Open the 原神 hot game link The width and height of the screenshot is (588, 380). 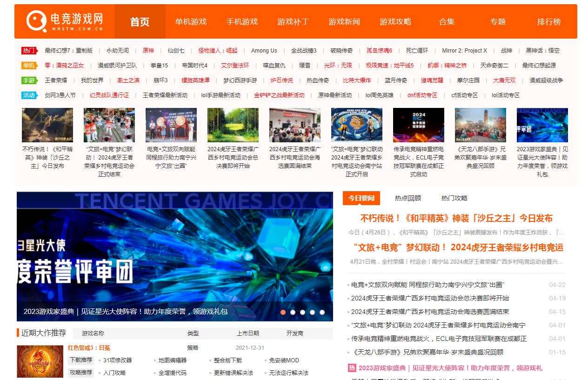pyautogui.click(x=148, y=50)
